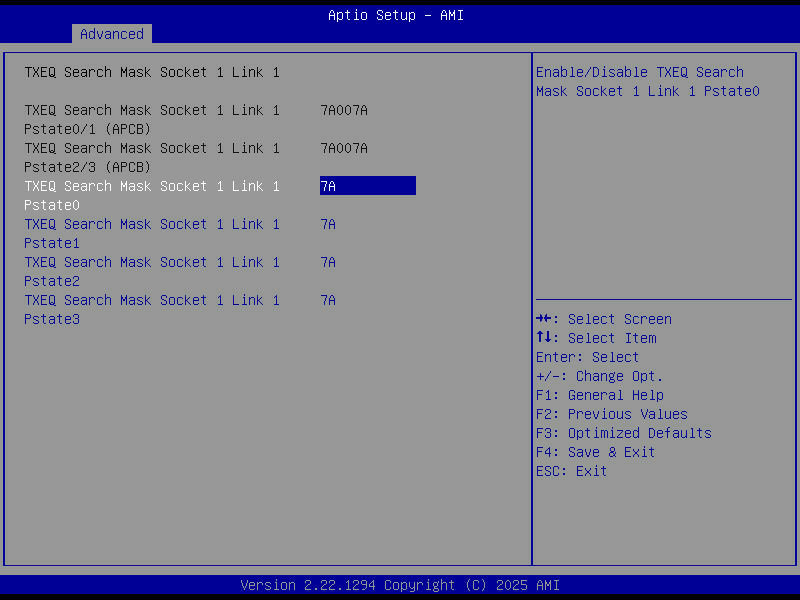Select the Pstate0 value input field
Image resolution: width=800 pixels, height=600 pixels.
point(367,186)
